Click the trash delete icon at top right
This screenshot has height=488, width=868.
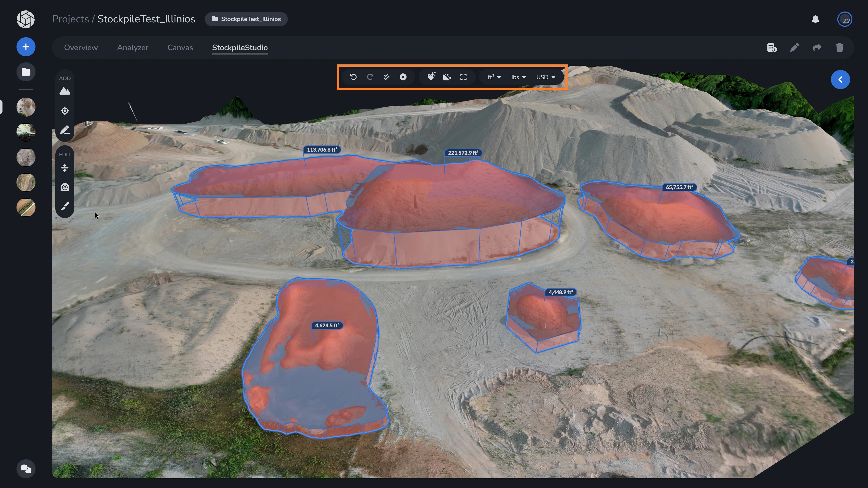[839, 47]
